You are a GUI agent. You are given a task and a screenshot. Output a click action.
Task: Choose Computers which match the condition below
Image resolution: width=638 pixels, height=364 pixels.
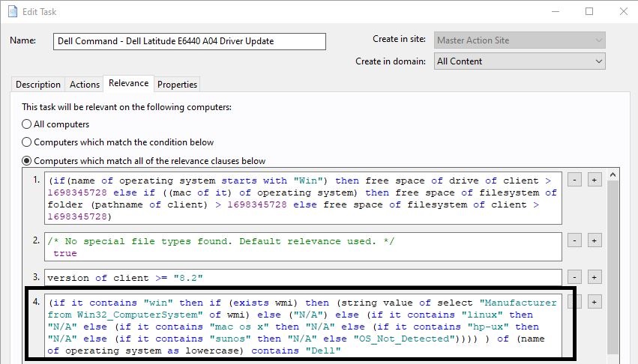point(27,142)
